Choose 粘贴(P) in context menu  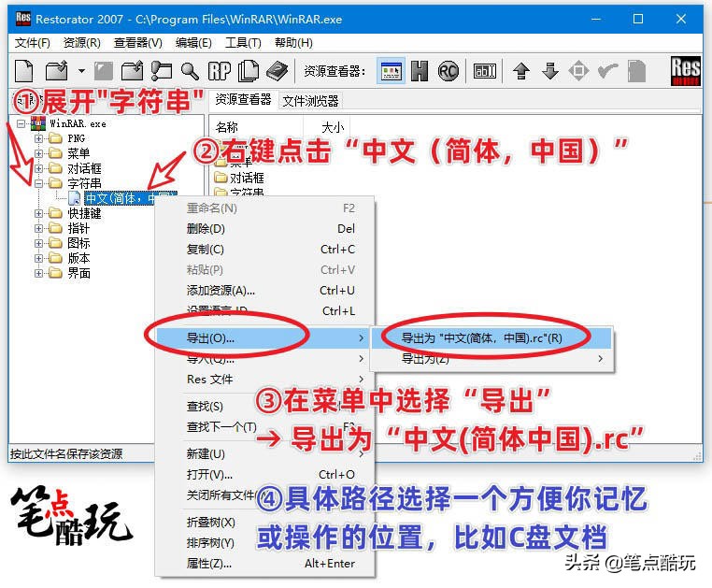pyautogui.click(x=265, y=269)
